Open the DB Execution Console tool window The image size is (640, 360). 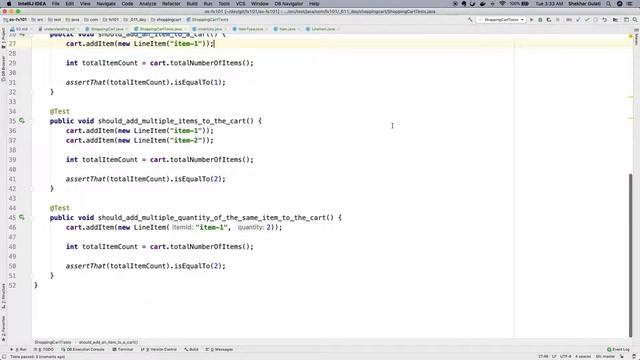83,349
